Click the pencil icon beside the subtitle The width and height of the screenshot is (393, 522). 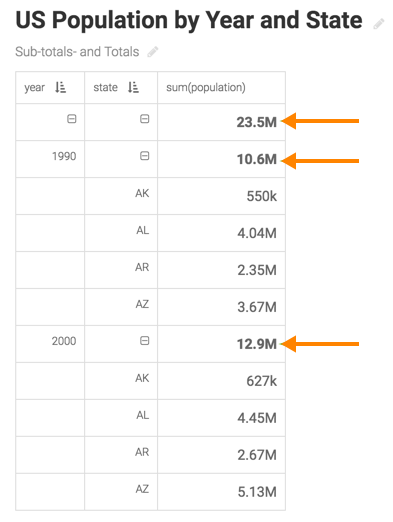pyautogui.click(x=153, y=52)
